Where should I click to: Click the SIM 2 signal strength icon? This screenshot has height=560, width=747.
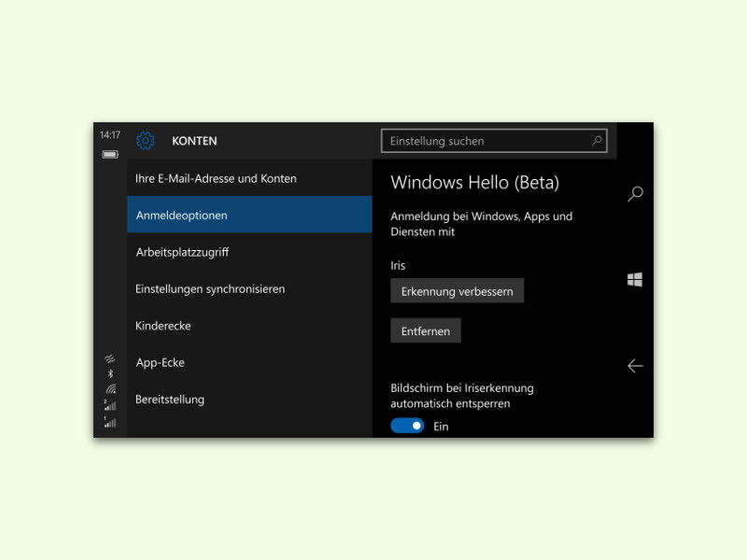coord(110,405)
